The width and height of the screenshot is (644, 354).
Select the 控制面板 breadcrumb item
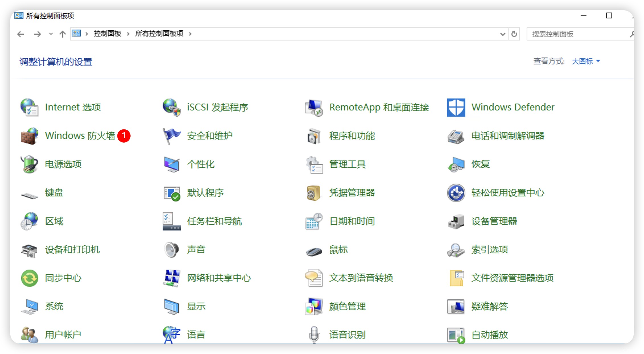108,34
